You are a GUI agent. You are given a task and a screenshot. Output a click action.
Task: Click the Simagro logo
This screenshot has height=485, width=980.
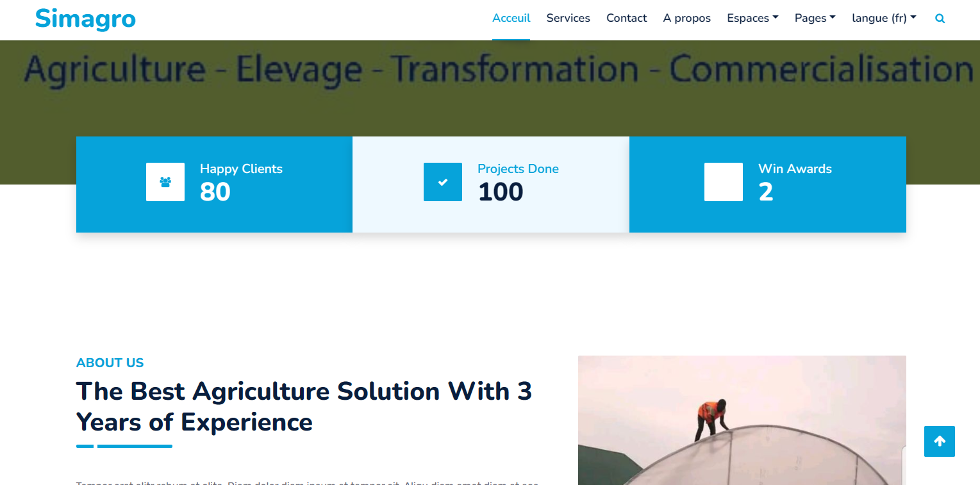(85, 19)
